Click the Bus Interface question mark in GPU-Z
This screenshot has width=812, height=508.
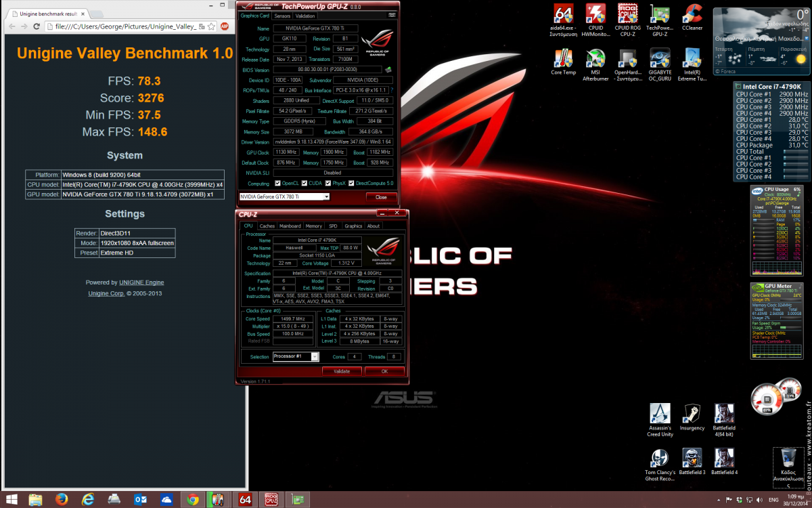391,90
